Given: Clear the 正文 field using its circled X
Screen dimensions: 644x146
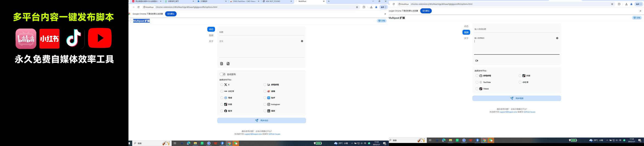Looking at the screenshot, I should pos(302,41).
